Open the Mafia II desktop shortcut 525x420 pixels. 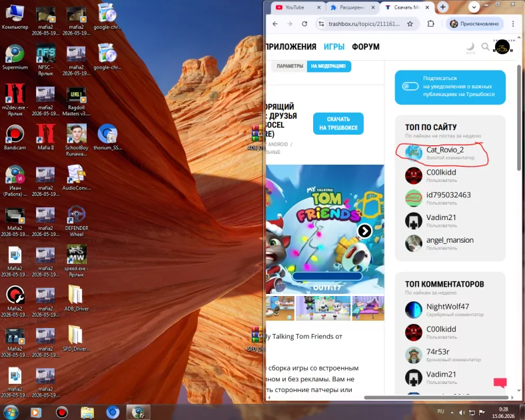tap(45, 137)
